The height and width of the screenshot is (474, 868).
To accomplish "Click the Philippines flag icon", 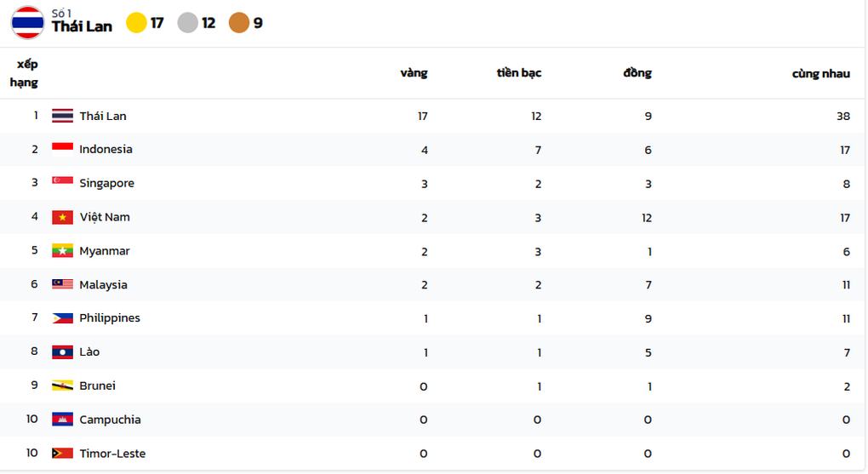I will click(62, 318).
